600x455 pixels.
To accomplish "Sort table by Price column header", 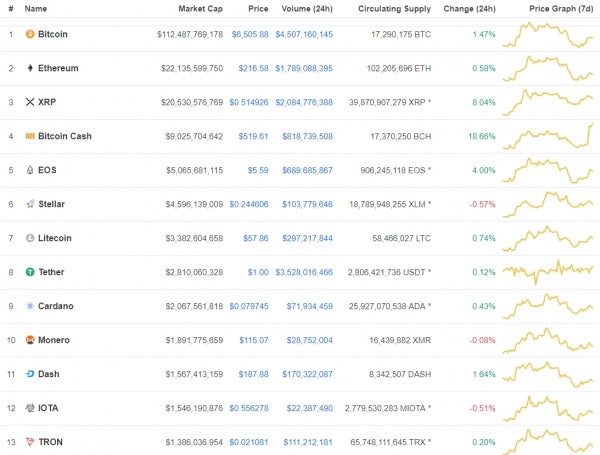I will [258, 9].
